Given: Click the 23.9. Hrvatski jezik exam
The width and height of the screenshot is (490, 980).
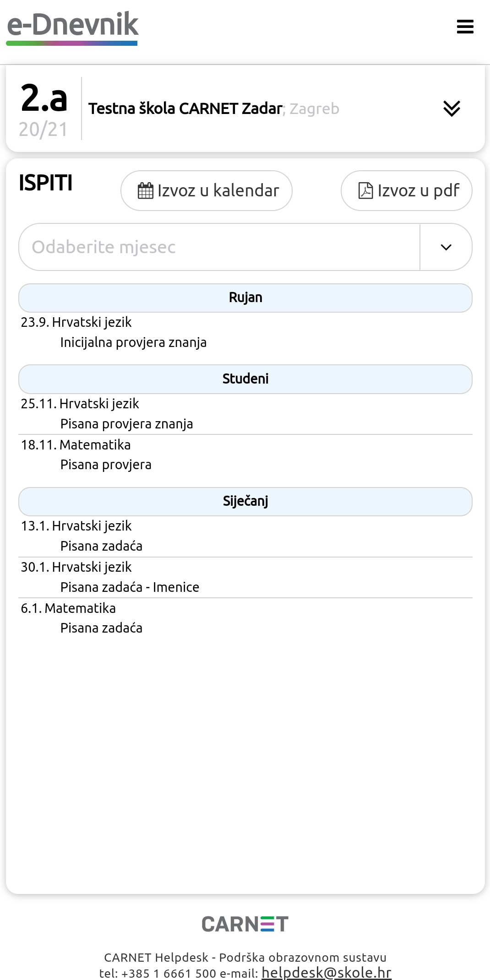Looking at the screenshot, I should point(76,323).
